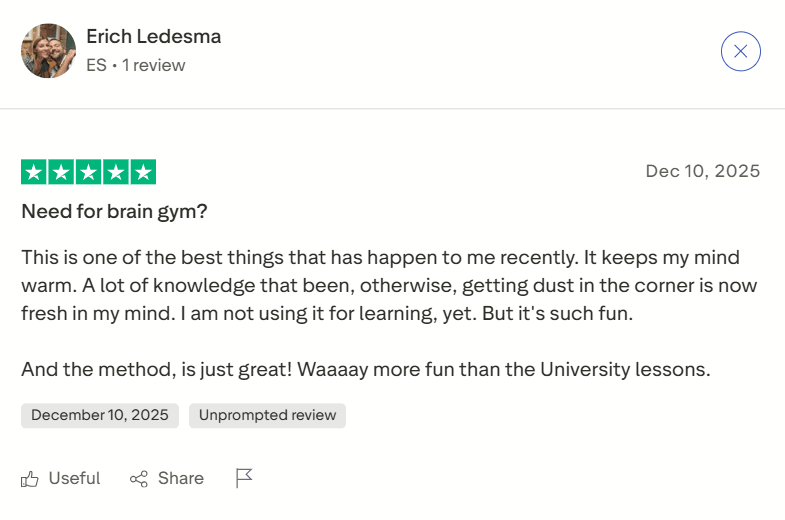Click the Share network icon
The image size is (785, 520).
click(139, 479)
